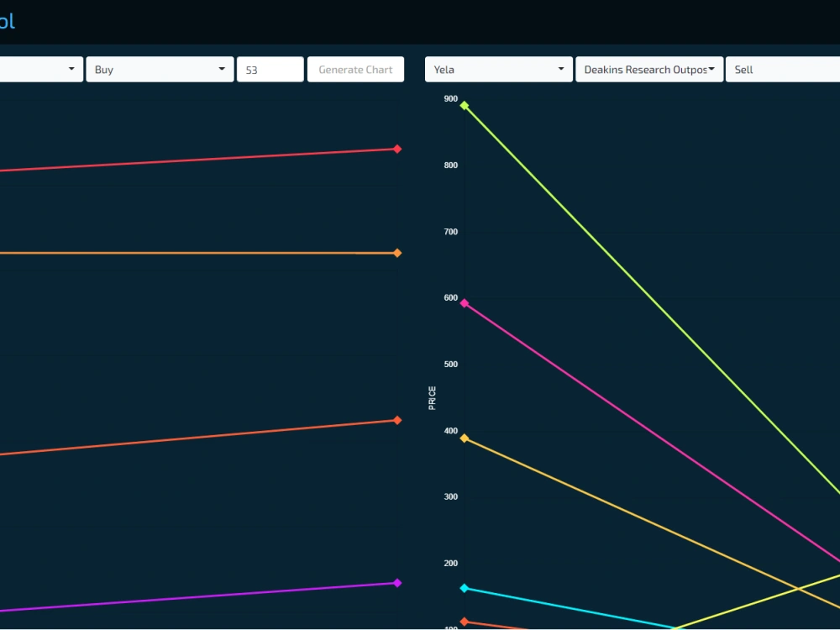Open the Yela dropdown

tap(498, 70)
